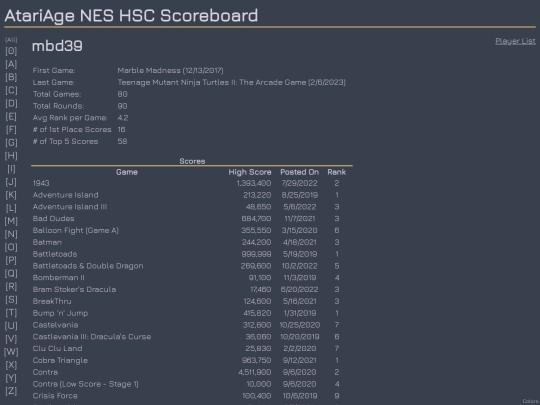The height and width of the screenshot is (405, 540).
Task: Open the Bomberman II game
Action: 59,278
